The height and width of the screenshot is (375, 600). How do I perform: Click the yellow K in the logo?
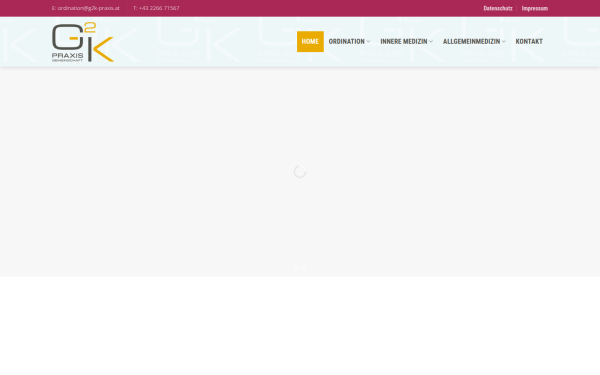pyautogui.click(x=103, y=49)
